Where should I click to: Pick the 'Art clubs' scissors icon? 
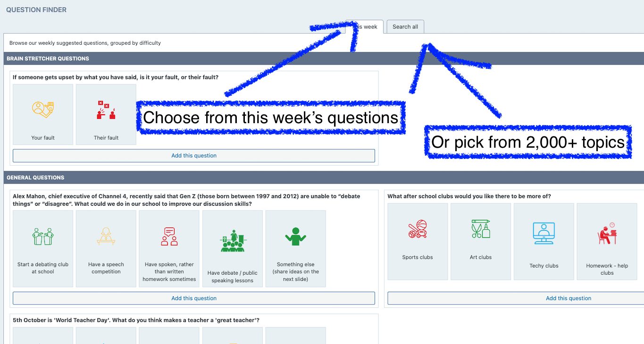pyautogui.click(x=481, y=229)
